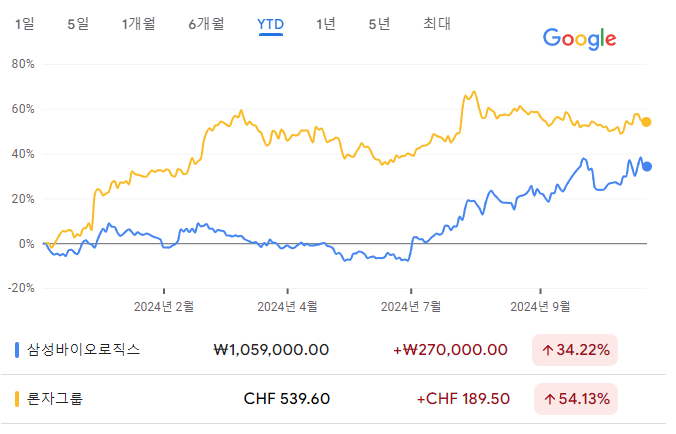Click the 0% axis label
The height and width of the screenshot is (434, 676).
[x=26, y=244]
